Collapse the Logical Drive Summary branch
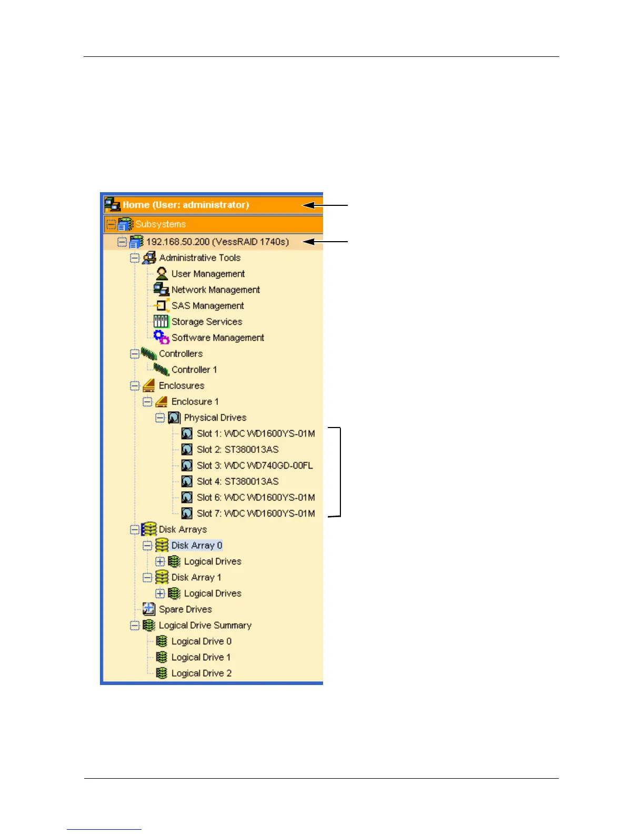 click(135, 625)
